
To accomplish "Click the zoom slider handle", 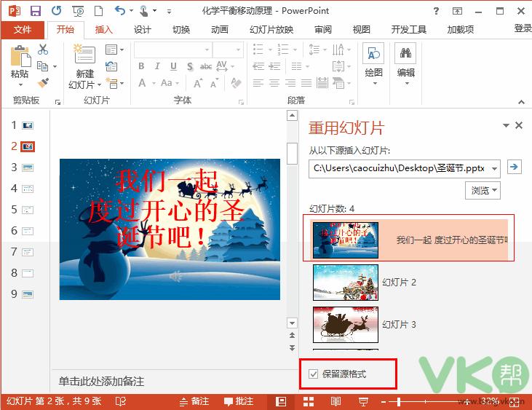I will (399, 402).
